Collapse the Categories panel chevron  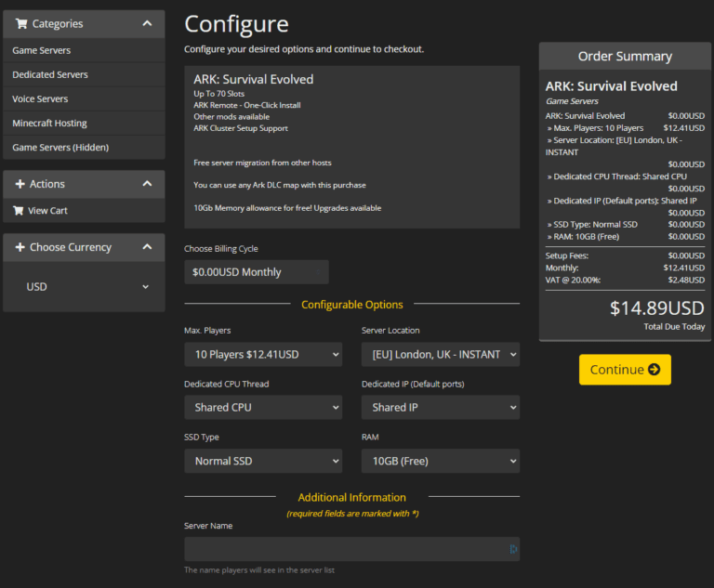(x=147, y=23)
